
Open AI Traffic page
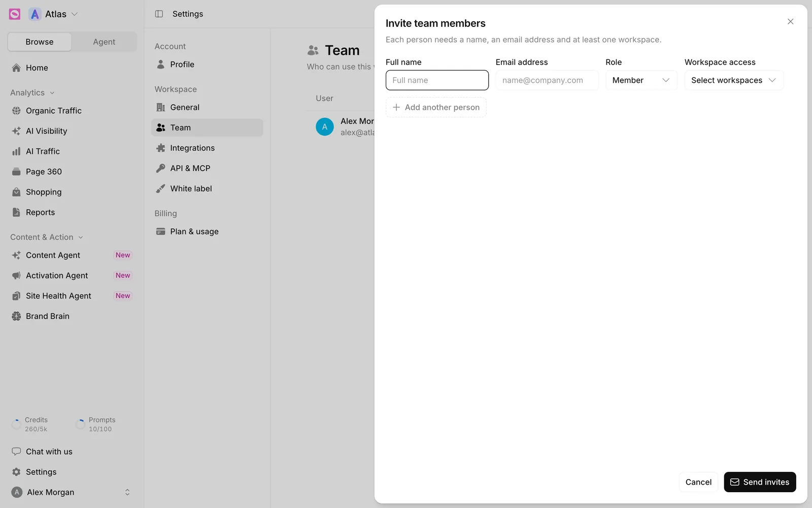(x=72, y=151)
